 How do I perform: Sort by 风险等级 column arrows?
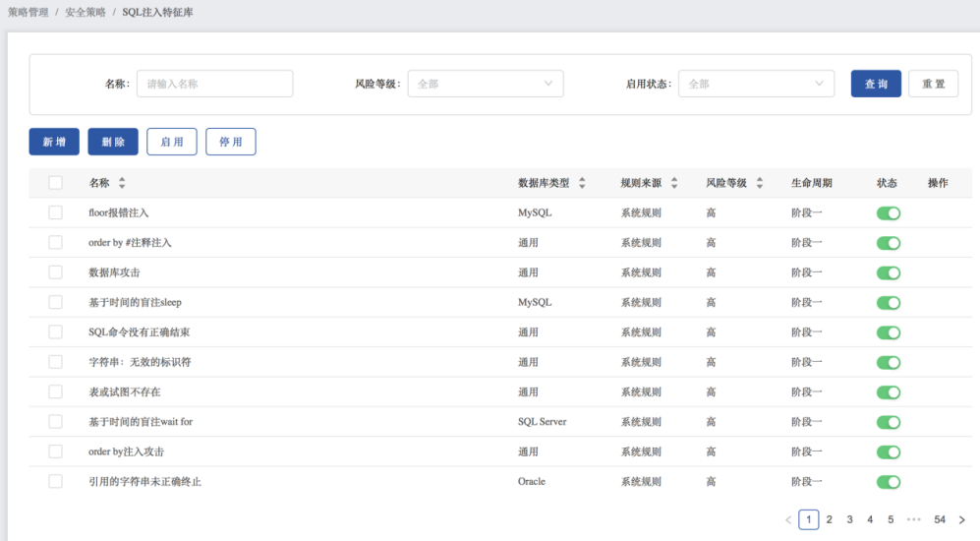coord(760,183)
